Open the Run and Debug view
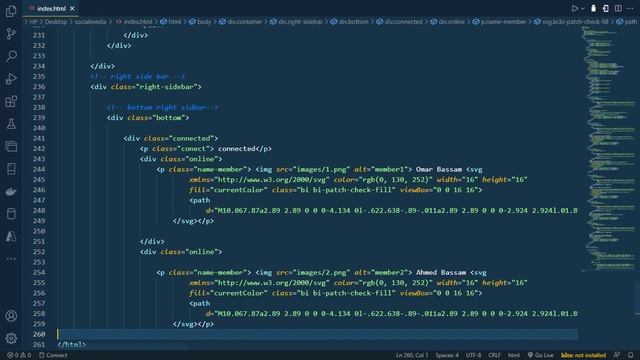Image resolution: width=640 pixels, height=360 pixels. click(11, 78)
